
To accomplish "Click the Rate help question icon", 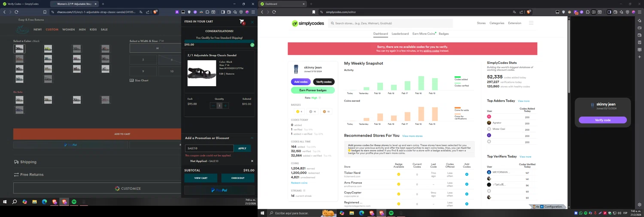I will [x=320, y=98].
